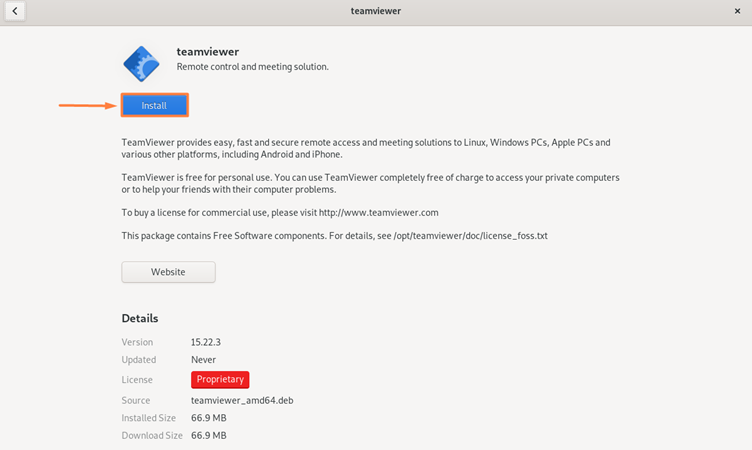Click the http://www.teamviewer.com text
The height and width of the screenshot is (450, 752).
click(x=378, y=213)
